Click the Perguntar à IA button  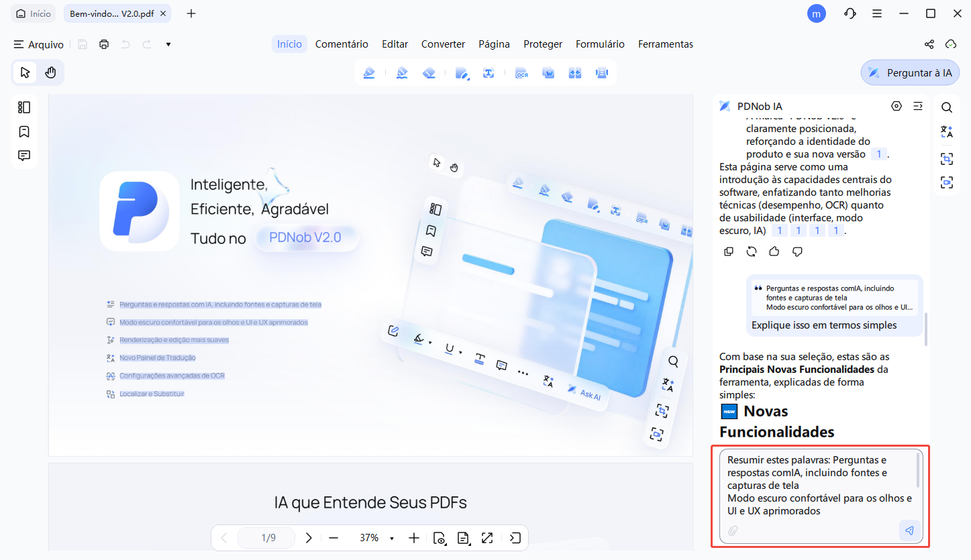pyautogui.click(x=910, y=73)
